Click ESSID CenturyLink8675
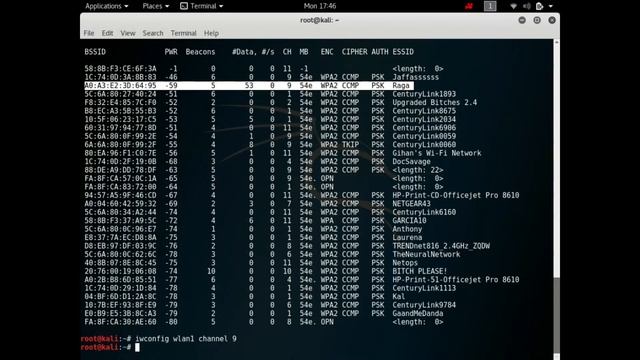This screenshot has width=640, height=360. coord(424,111)
